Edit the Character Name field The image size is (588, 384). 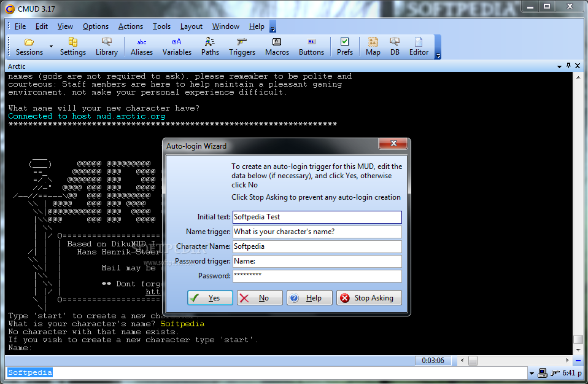click(x=317, y=246)
